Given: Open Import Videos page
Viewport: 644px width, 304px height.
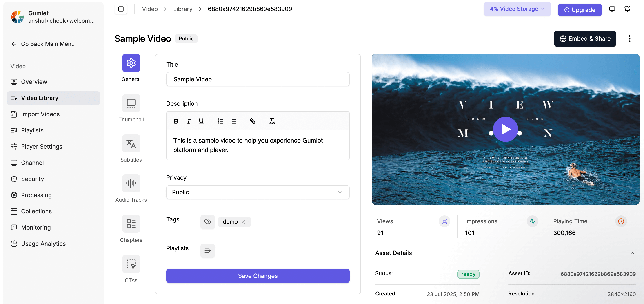Looking at the screenshot, I should [x=53, y=114].
